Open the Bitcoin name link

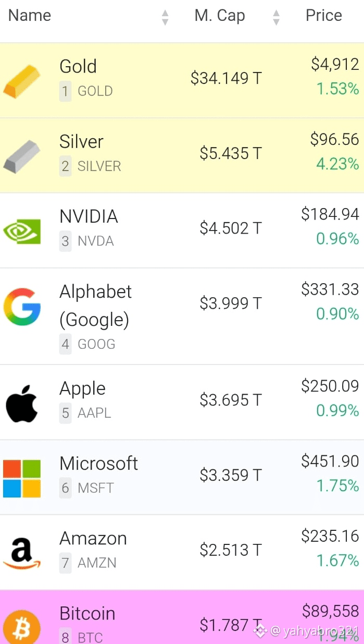(87, 613)
